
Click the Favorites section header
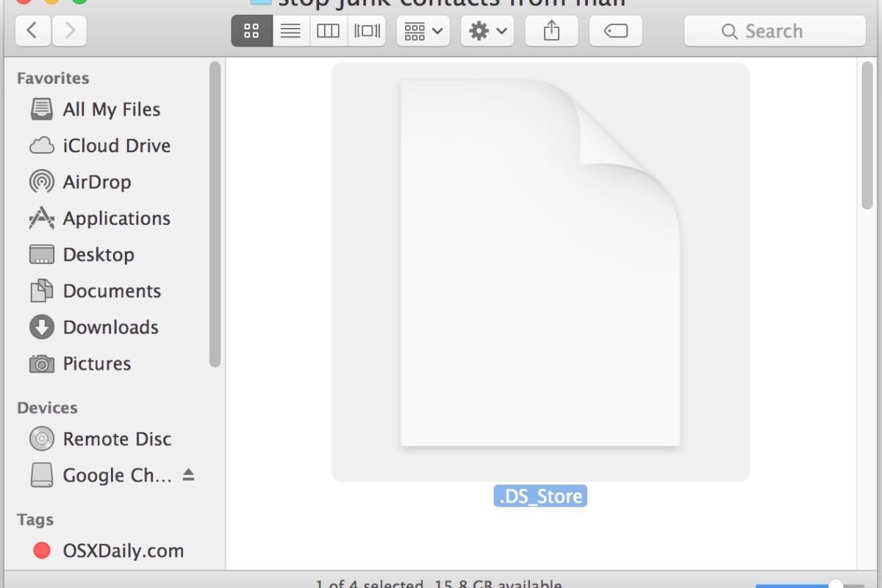click(53, 78)
